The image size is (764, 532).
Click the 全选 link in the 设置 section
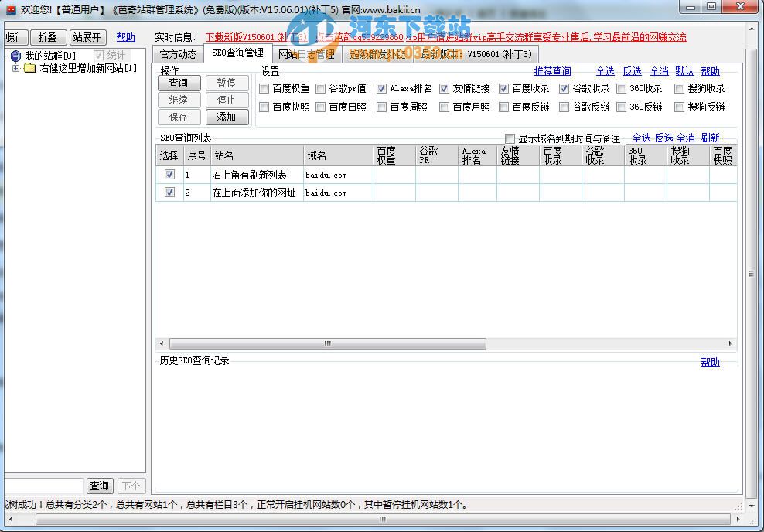point(605,70)
